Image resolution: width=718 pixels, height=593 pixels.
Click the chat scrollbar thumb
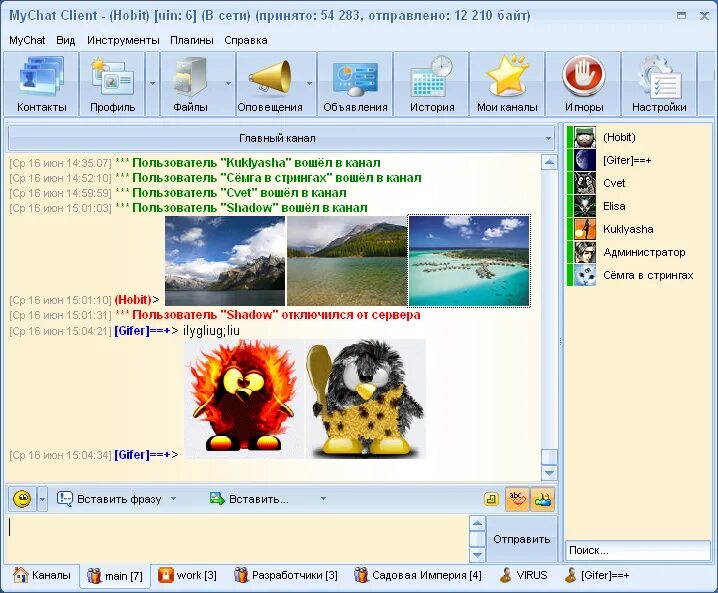tap(549, 457)
